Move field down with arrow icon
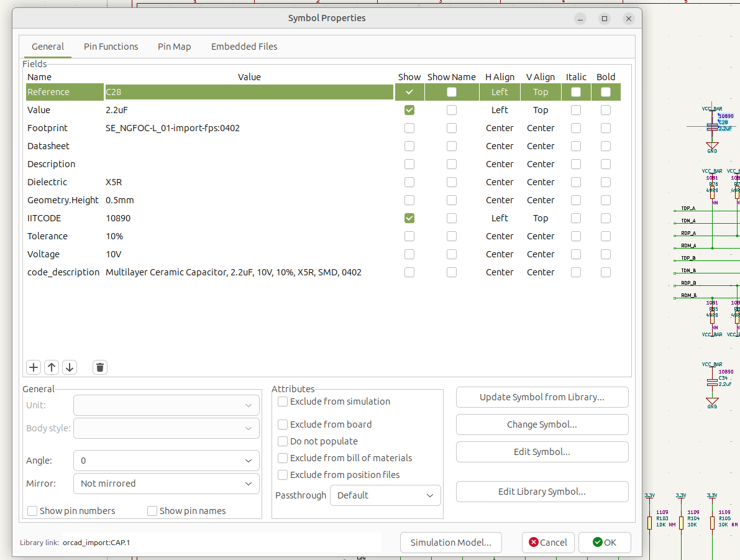The image size is (740, 560). pos(70,367)
